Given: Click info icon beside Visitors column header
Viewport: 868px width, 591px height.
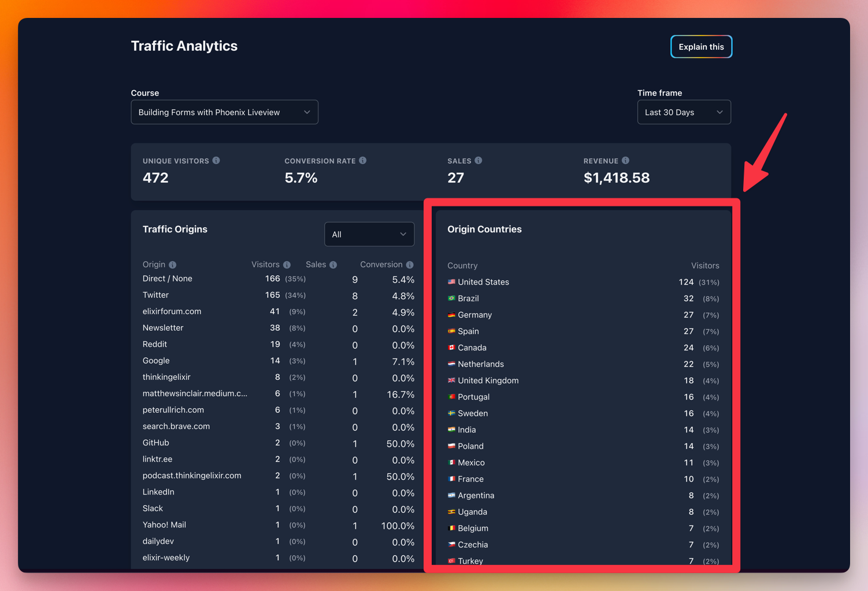Looking at the screenshot, I should click(287, 265).
